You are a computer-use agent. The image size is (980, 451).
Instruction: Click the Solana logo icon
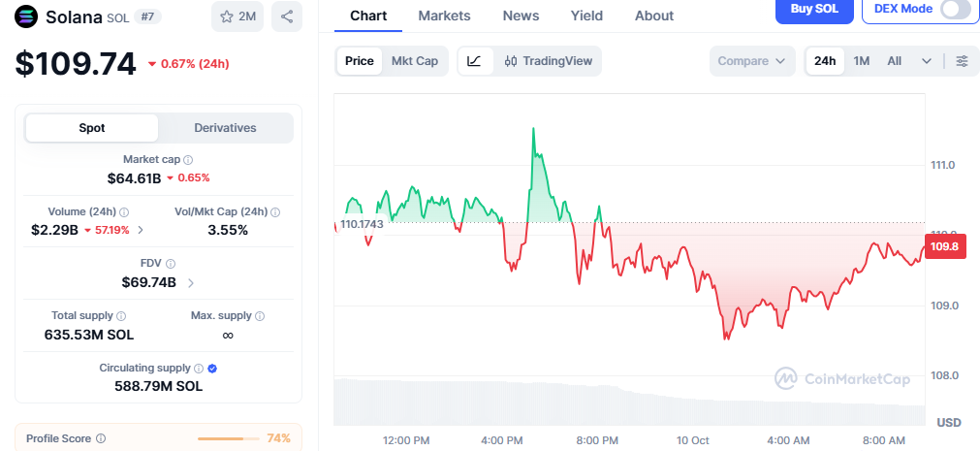tap(26, 16)
